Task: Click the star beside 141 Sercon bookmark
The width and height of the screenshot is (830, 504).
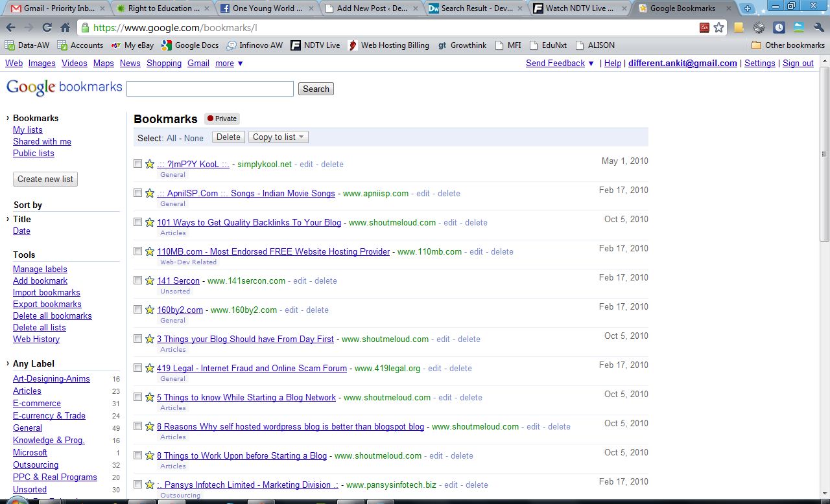Action: (x=150, y=281)
